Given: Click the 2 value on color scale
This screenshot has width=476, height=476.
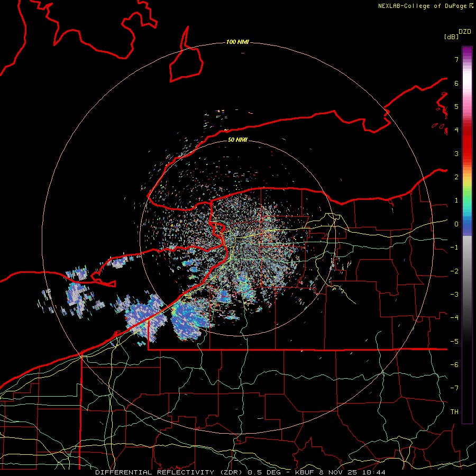Looking at the screenshot, I should (x=456, y=177).
